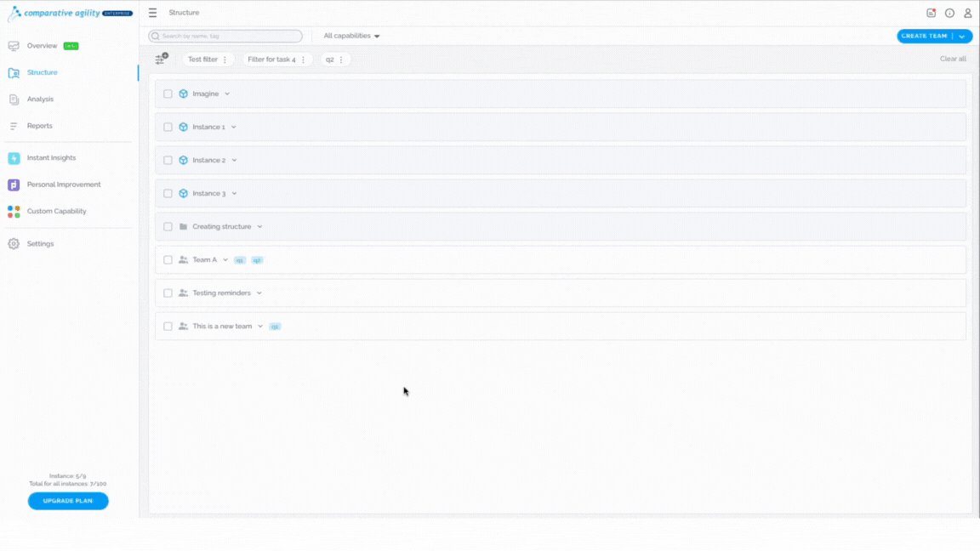This screenshot has width=980, height=551.
Task: Check the Instance 1 row checkbox
Action: point(168,127)
